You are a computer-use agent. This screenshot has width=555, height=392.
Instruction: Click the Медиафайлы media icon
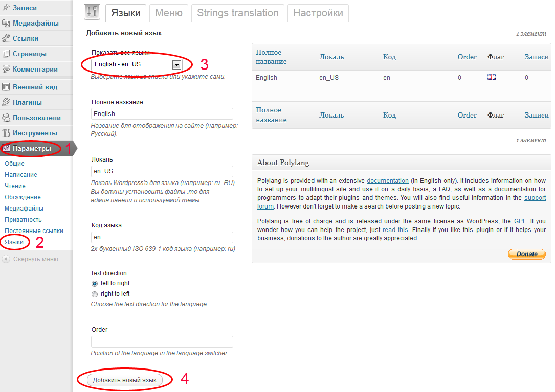tap(6, 23)
